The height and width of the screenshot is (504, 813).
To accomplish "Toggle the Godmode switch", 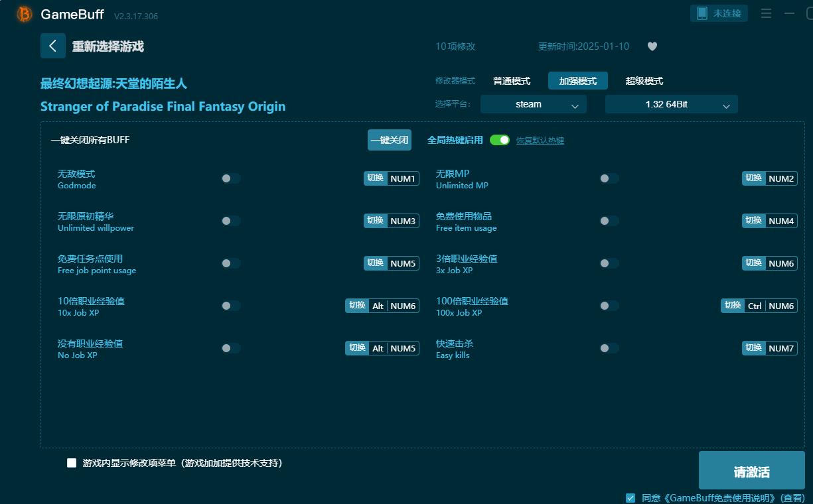I will click(x=230, y=178).
